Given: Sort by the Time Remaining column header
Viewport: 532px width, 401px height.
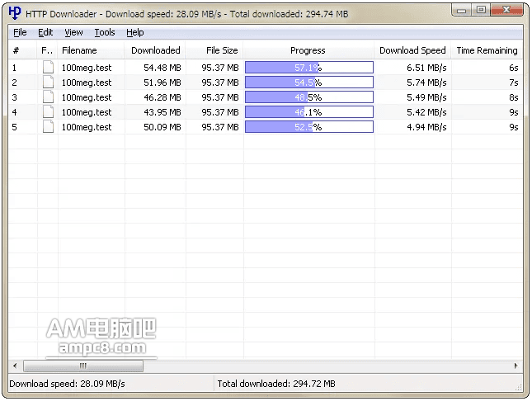Looking at the screenshot, I should (x=487, y=50).
